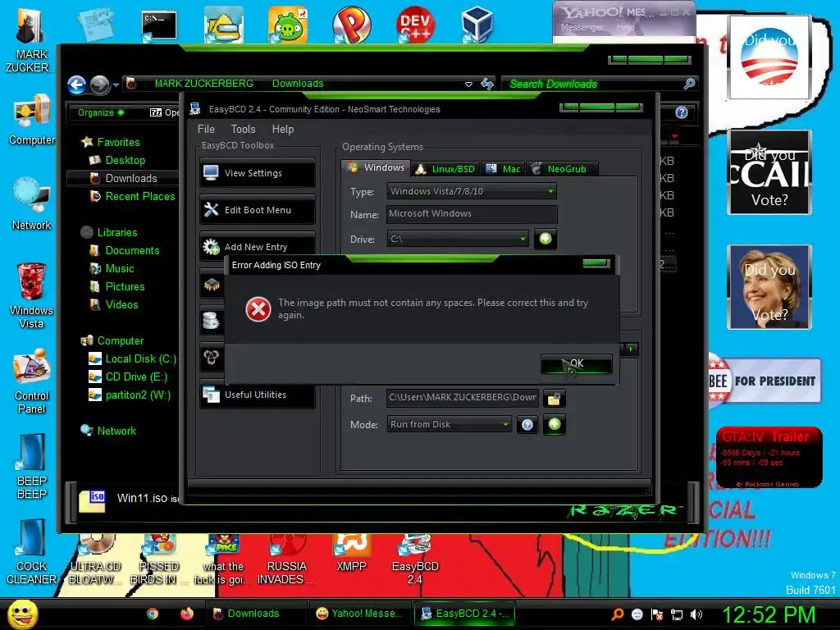This screenshot has width=840, height=630.
Task: Open the File menu in EasyBCD
Action: click(206, 129)
